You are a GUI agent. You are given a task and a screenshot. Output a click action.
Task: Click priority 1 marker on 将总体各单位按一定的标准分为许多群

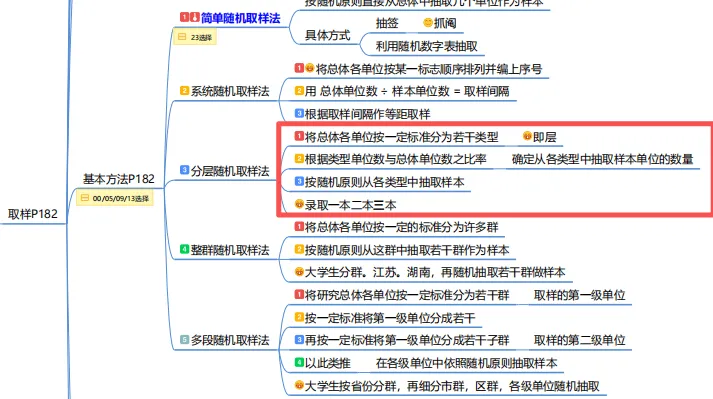click(299, 227)
